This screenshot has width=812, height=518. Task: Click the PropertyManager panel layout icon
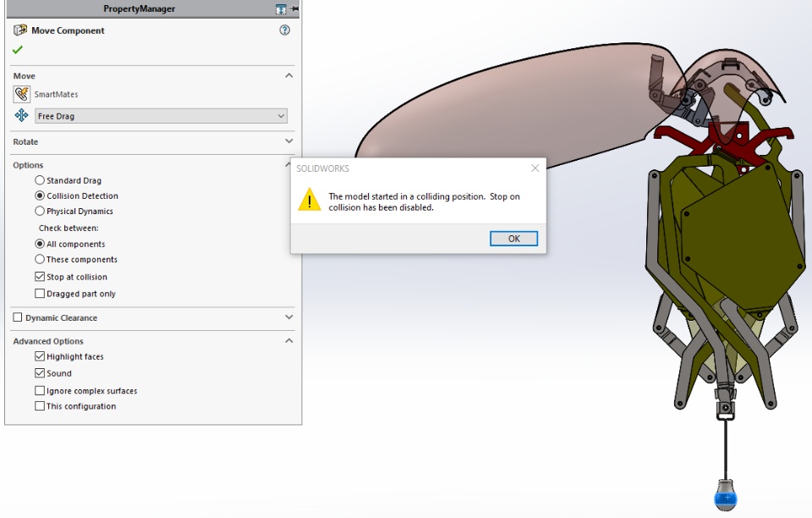click(x=281, y=8)
